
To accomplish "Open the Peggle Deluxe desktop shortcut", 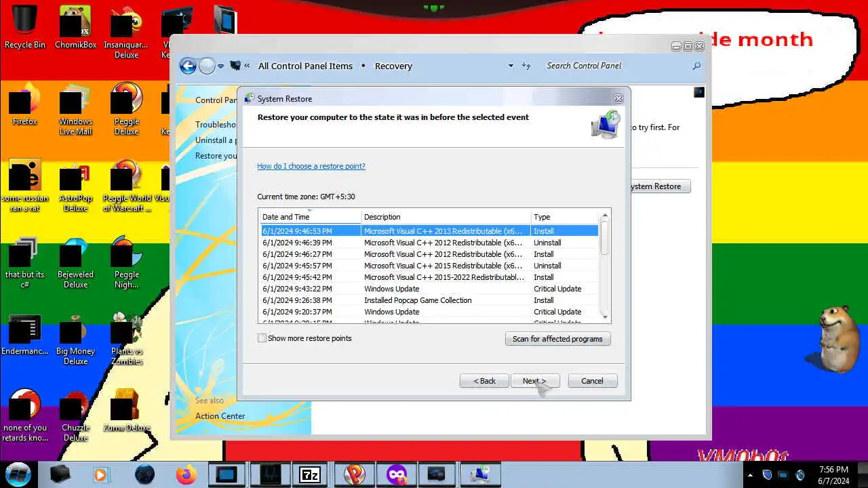I will (126, 108).
